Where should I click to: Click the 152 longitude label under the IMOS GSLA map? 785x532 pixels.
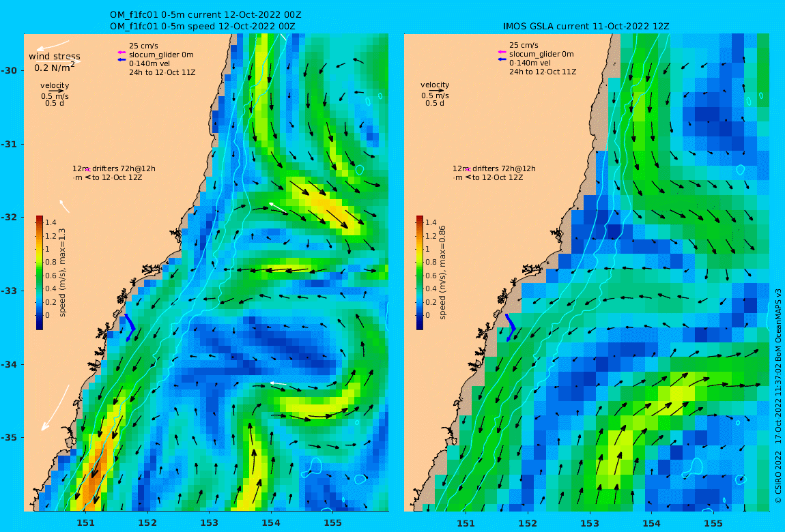pyautogui.click(x=528, y=523)
